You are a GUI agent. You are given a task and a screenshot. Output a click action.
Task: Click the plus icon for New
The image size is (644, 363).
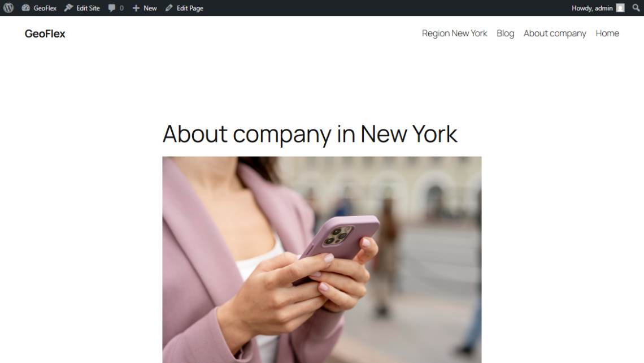click(x=136, y=8)
